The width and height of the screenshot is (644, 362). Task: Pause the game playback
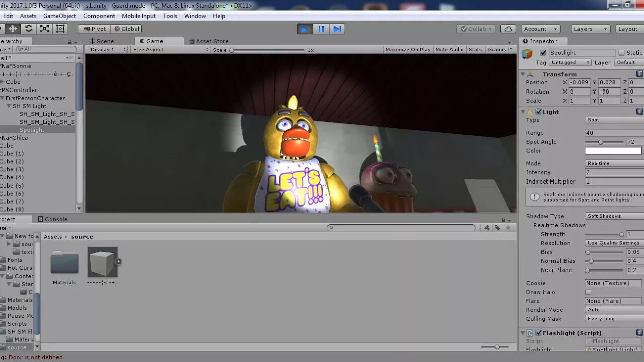[321, 29]
